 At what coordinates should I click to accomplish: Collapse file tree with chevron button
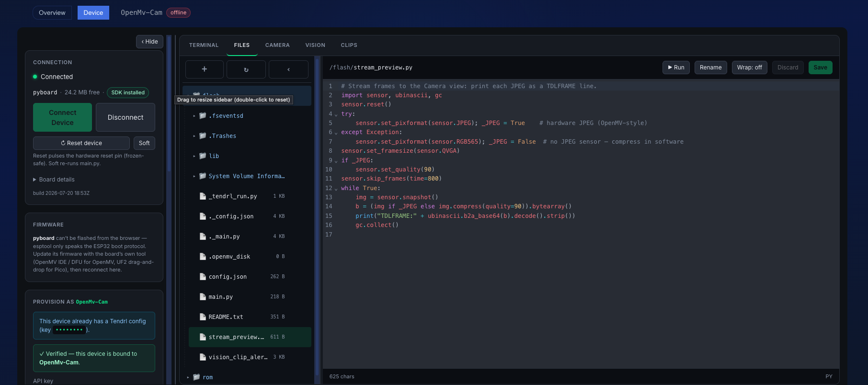tap(288, 69)
